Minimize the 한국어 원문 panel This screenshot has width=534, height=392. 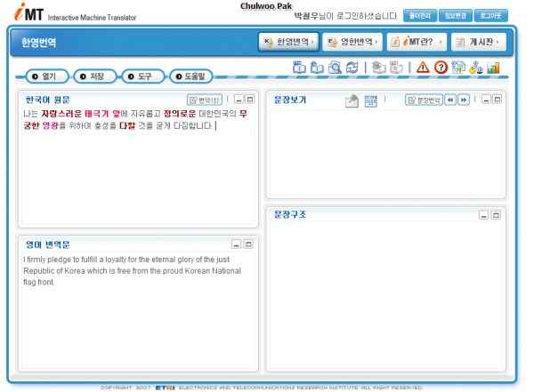click(x=239, y=100)
